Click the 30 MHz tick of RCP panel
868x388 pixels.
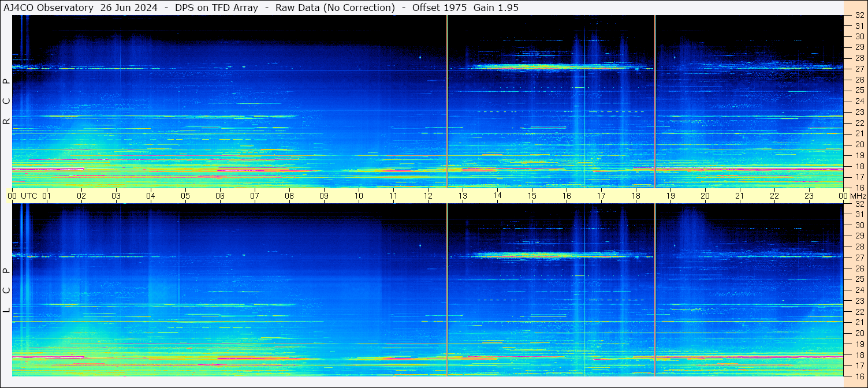tap(859, 36)
